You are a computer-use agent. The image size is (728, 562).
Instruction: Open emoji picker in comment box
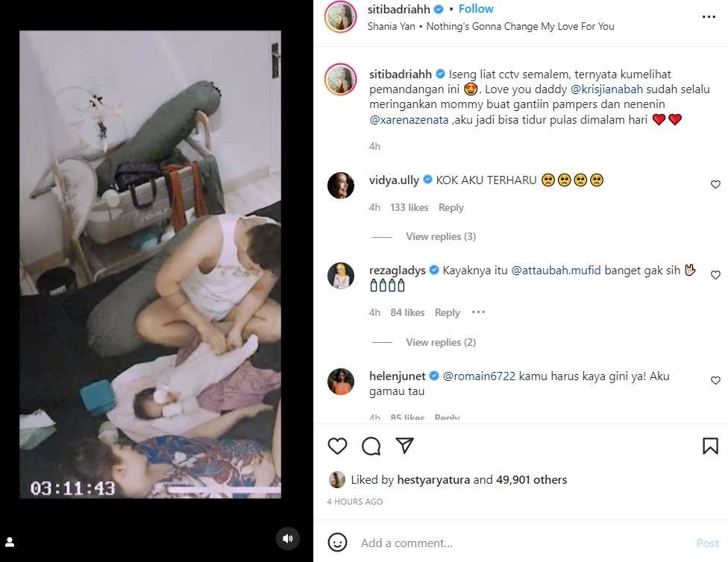[x=338, y=543]
